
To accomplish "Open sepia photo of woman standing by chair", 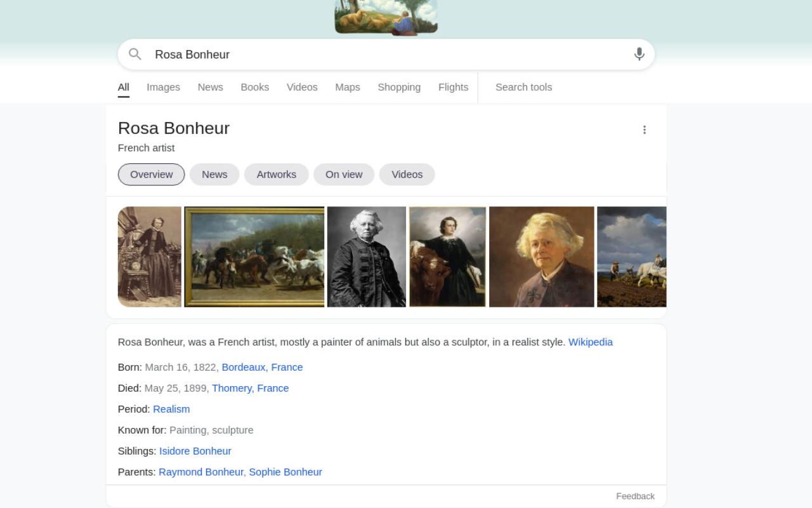I will [150, 257].
